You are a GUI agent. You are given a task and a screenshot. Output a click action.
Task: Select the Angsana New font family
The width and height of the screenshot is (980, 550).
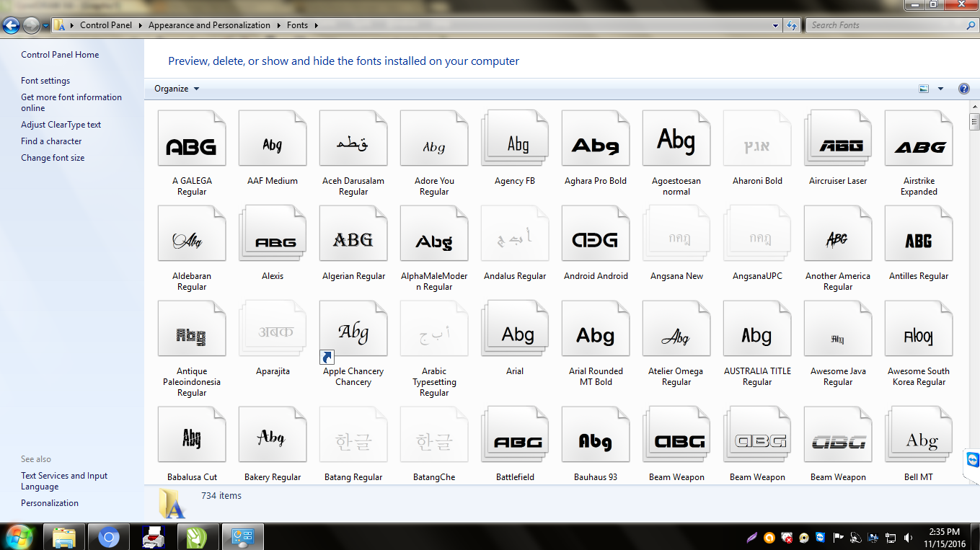(x=676, y=234)
